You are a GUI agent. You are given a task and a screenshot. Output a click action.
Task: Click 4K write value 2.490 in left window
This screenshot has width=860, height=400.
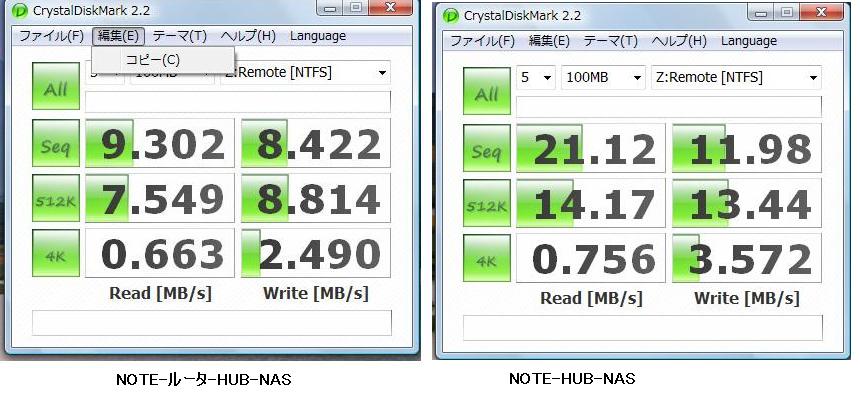tap(316, 253)
